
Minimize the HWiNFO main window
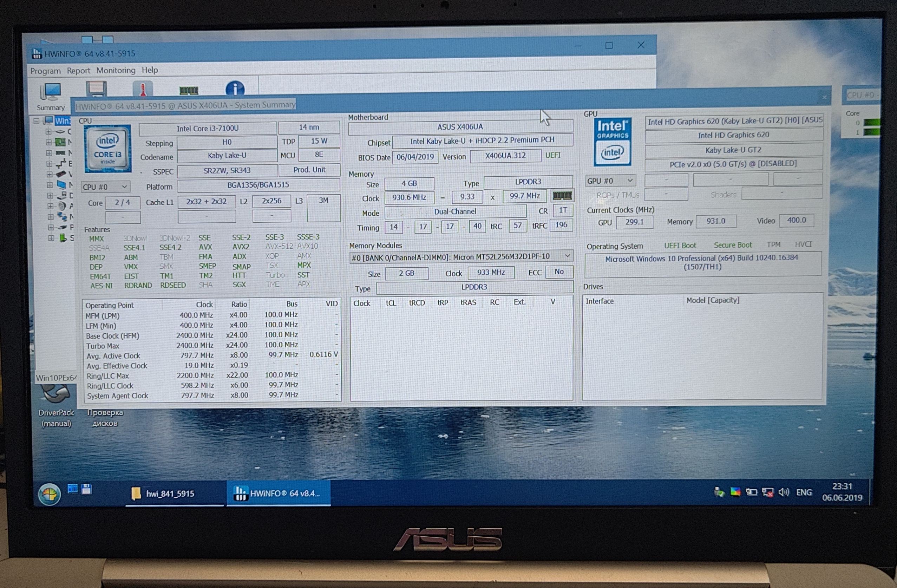578,46
